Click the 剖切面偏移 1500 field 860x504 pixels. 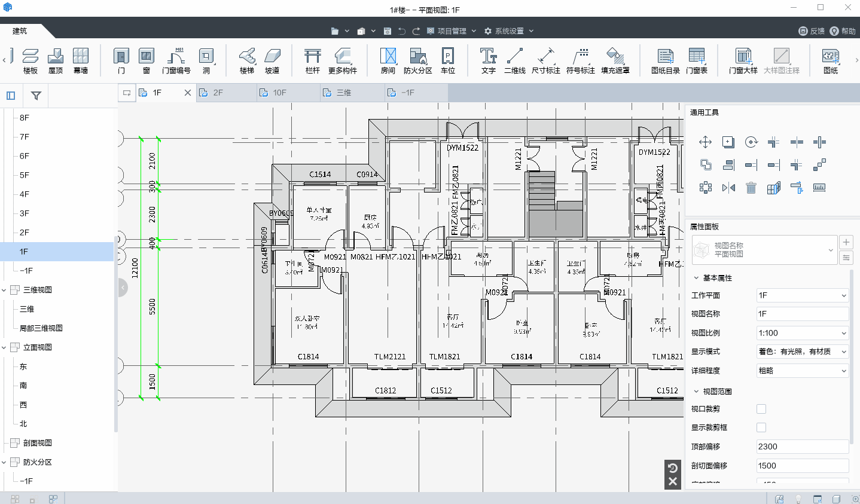tap(803, 466)
